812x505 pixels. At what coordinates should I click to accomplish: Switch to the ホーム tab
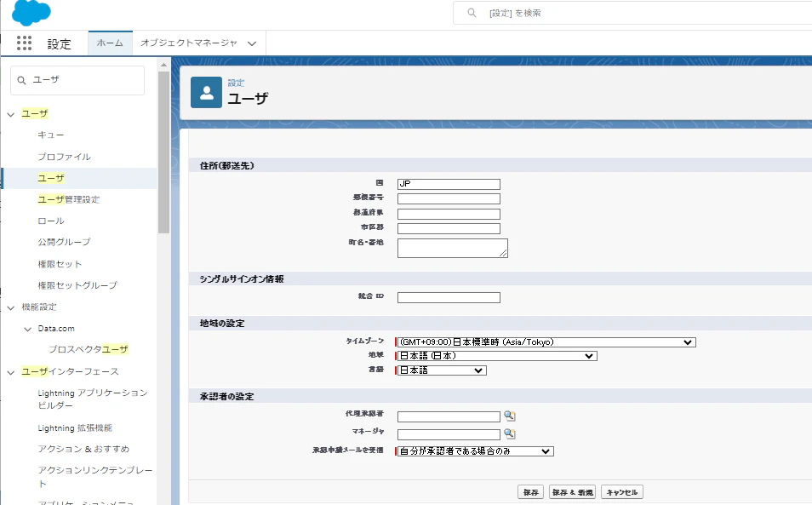(111, 43)
